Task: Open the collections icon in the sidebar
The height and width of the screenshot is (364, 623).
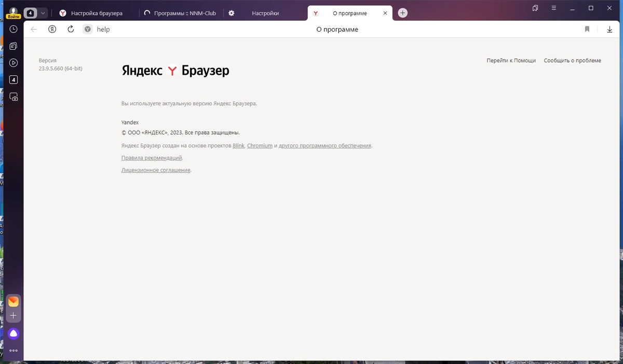Action: pos(13,46)
